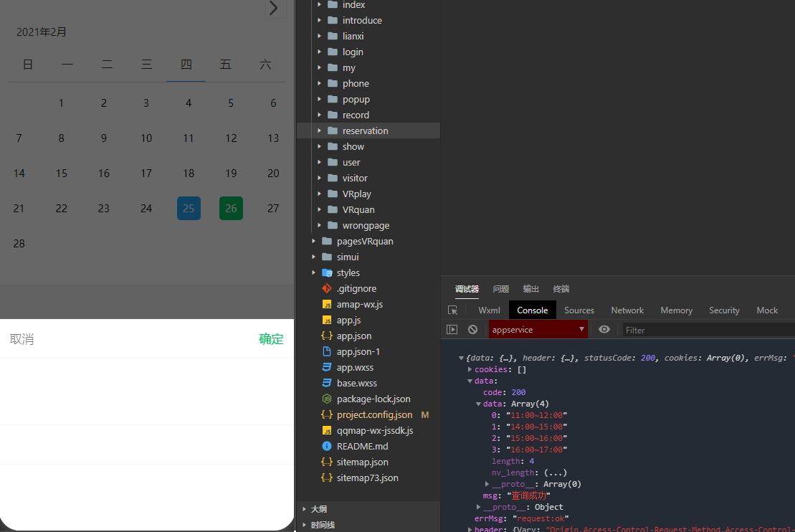Screen dimensions: 795x532
Task: Click the sitemap73.json braces icon
Action: (x=327, y=478)
